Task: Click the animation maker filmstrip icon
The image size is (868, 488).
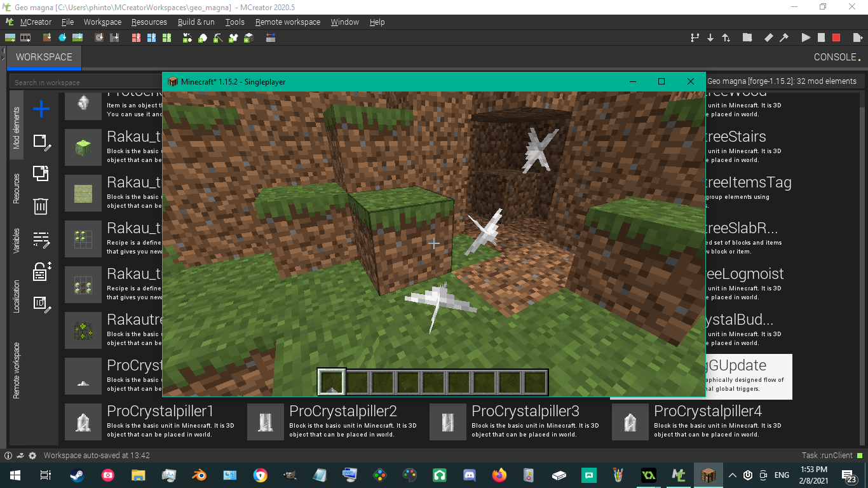Action: (x=25, y=38)
